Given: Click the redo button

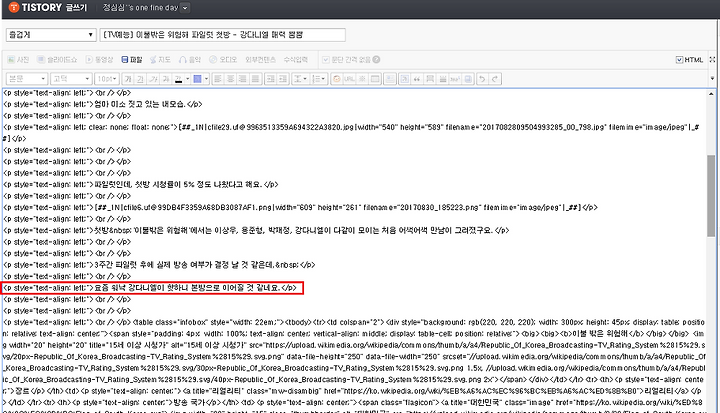Looking at the screenshot, I should tap(495, 79).
